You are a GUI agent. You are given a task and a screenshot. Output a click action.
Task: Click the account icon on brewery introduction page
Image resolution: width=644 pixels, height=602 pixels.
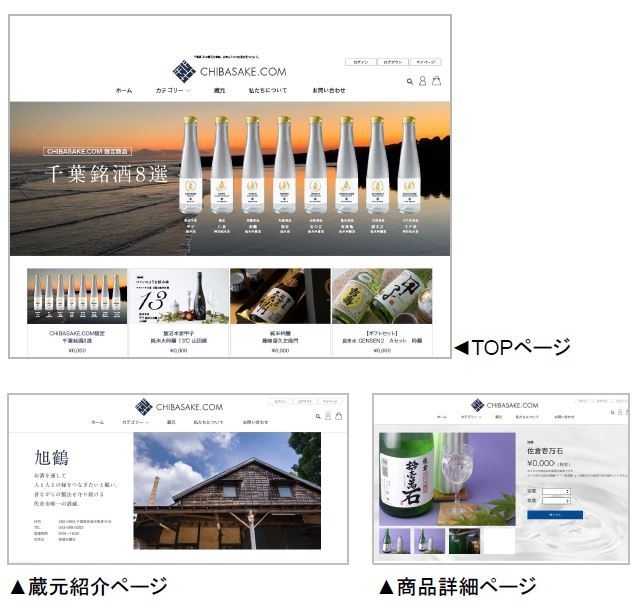coord(328,415)
